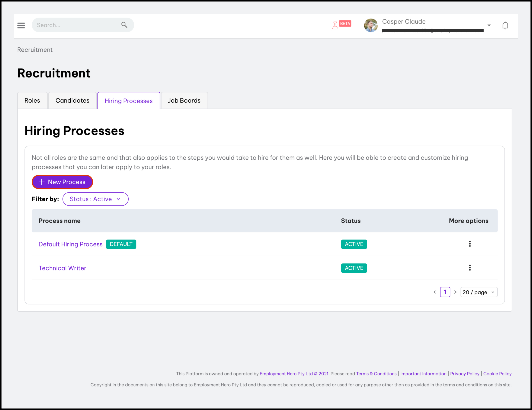Expand the user account dropdown arrow
Viewport: 532px width, 410px height.
[489, 25]
